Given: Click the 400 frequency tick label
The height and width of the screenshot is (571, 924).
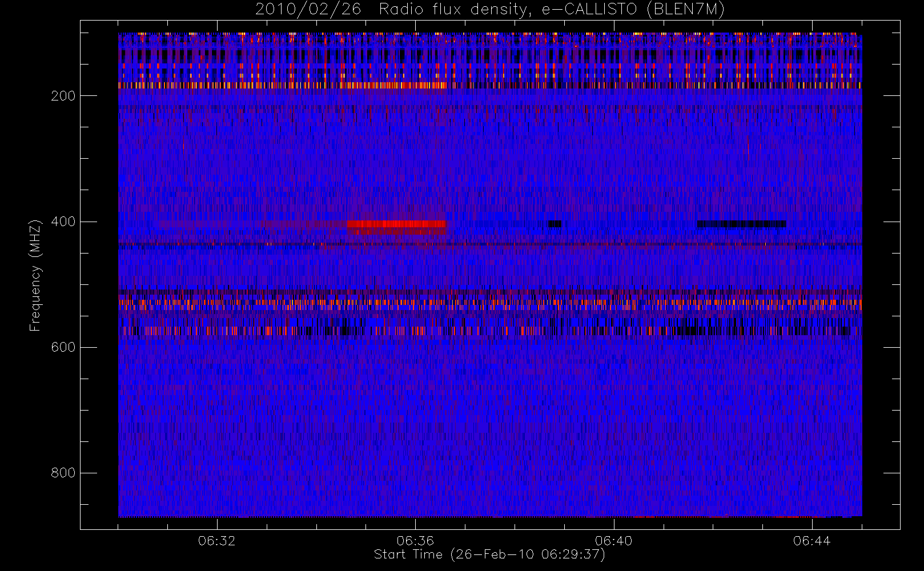Looking at the screenshot, I should [63, 222].
